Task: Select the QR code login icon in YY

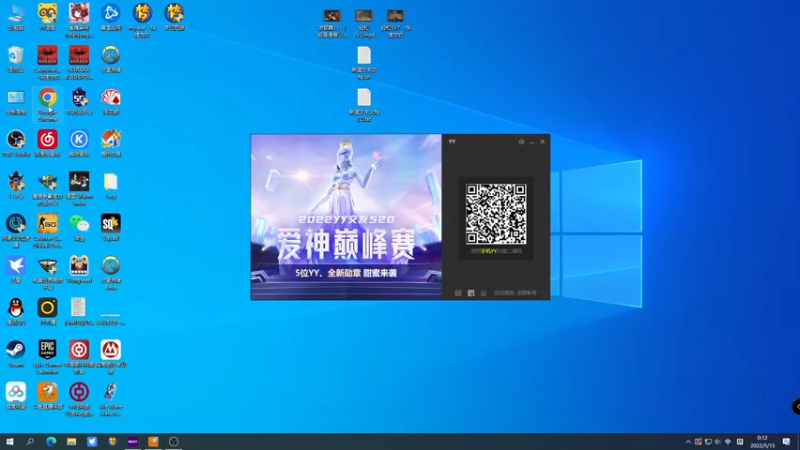Action: [471, 293]
